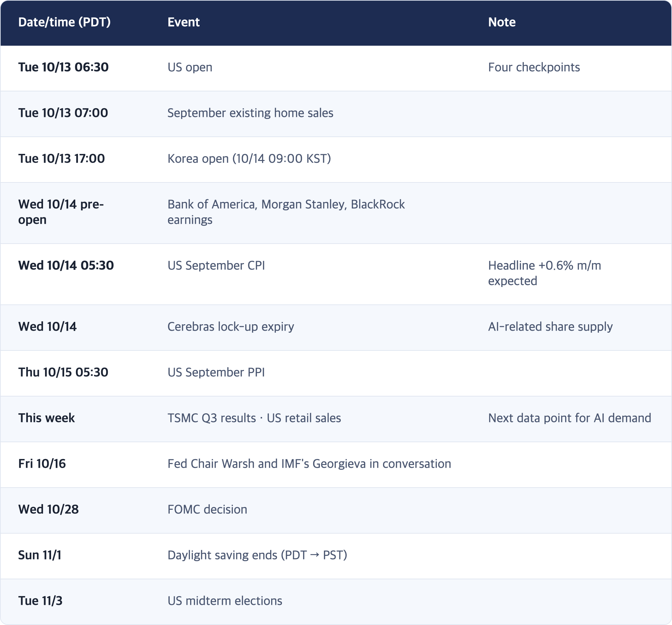
Task: Click September existing home sales event
Action: (x=250, y=113)
